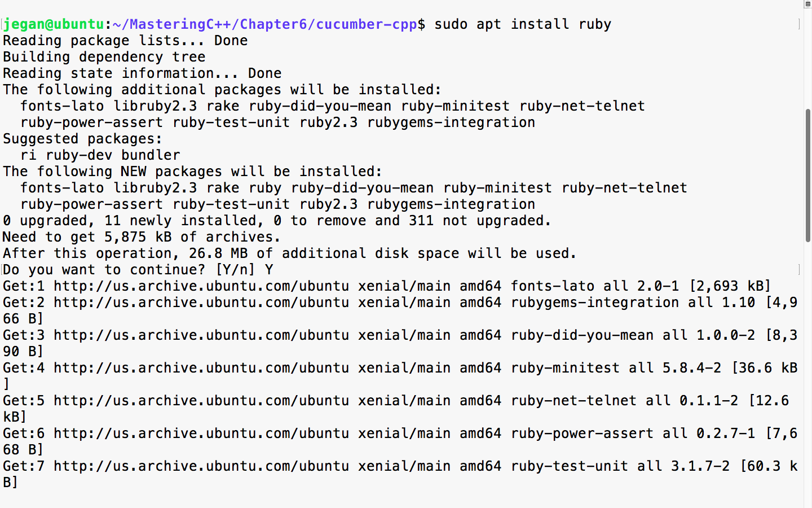Click the right bracket on the continue prompt line
Screen dimensions: 812x508
pos(799,270)
